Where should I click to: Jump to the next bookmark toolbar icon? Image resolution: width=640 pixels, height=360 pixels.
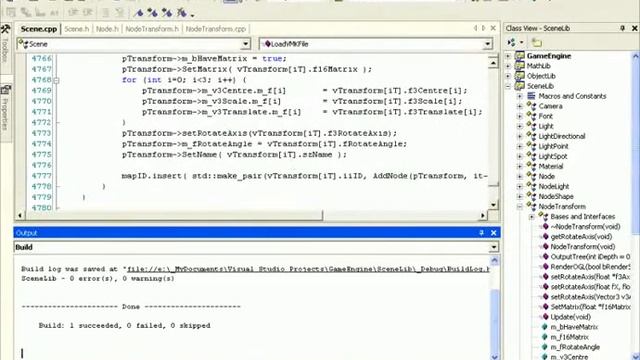coord(153,13)
